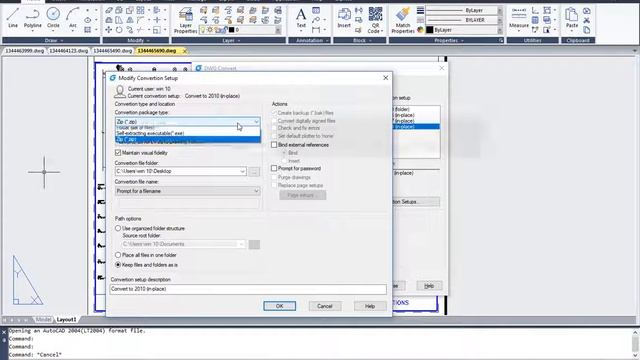
Task: Click the Mirror tool in Modify panel
Action: click(129, 20)
